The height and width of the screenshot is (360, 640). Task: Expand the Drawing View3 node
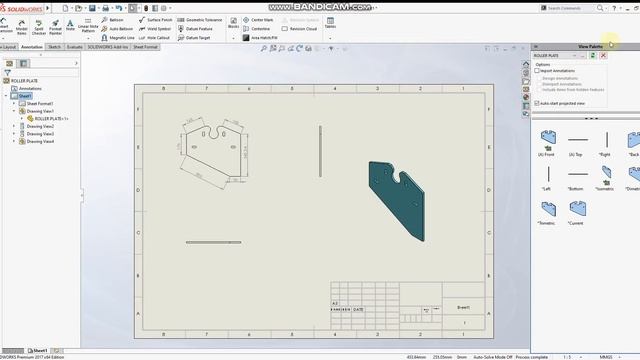[14, 134]
